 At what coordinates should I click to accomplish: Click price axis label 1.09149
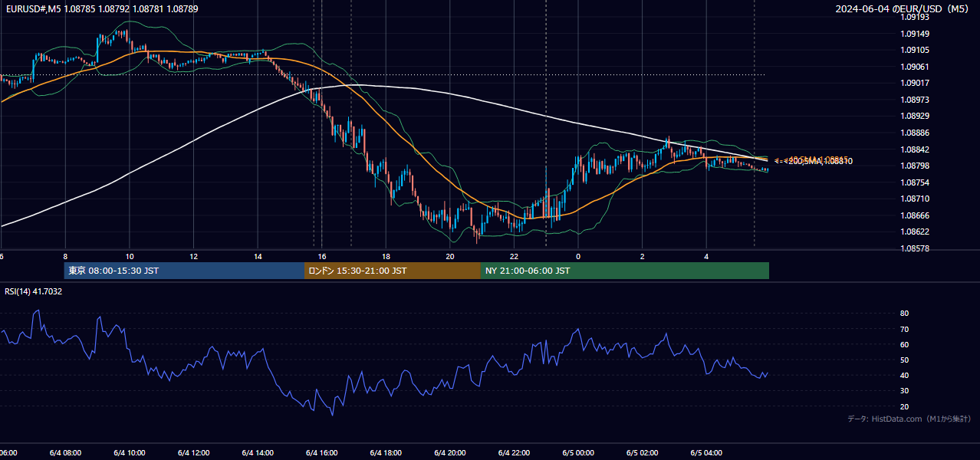915,34
